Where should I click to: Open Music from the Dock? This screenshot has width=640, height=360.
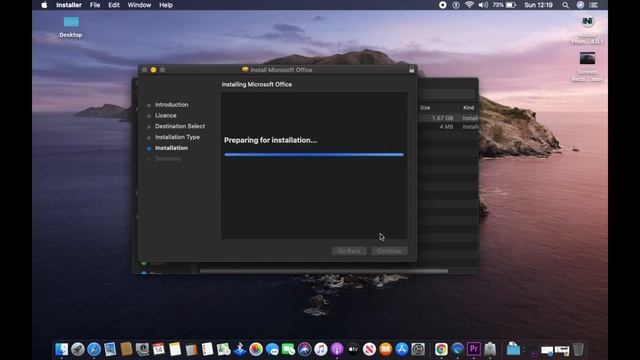coord(321,349)
